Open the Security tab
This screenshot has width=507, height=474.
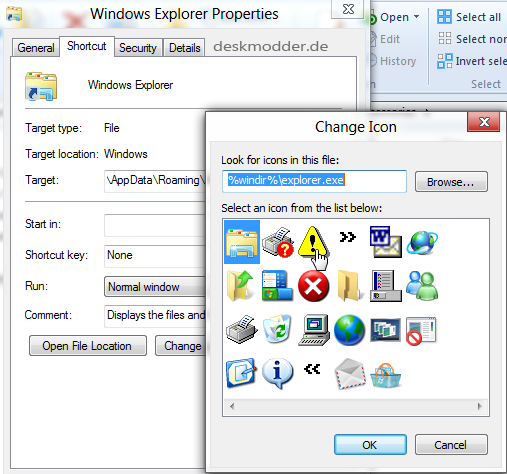pyautogui.click(x=138, y=48)
